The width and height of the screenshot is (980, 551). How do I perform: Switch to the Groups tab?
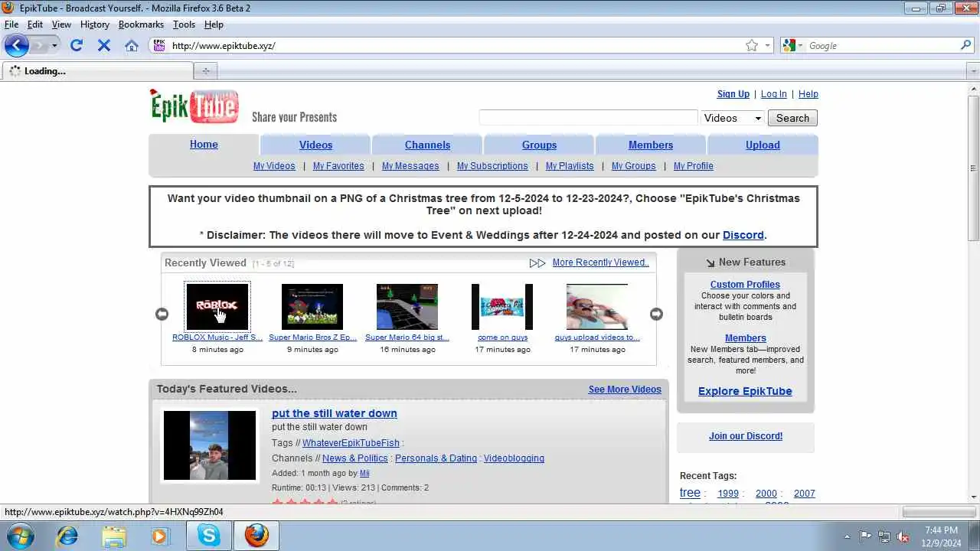(539, 145)
